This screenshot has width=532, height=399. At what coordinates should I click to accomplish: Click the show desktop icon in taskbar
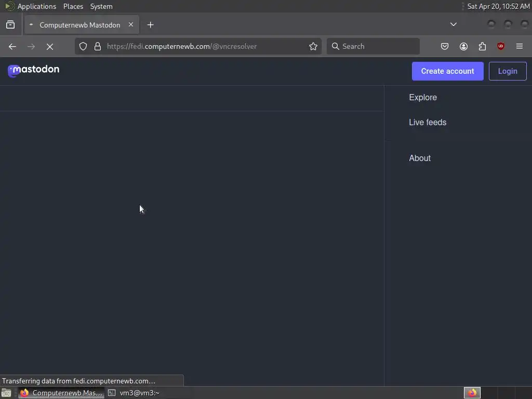pyautogui.click(x=6, y=393)
